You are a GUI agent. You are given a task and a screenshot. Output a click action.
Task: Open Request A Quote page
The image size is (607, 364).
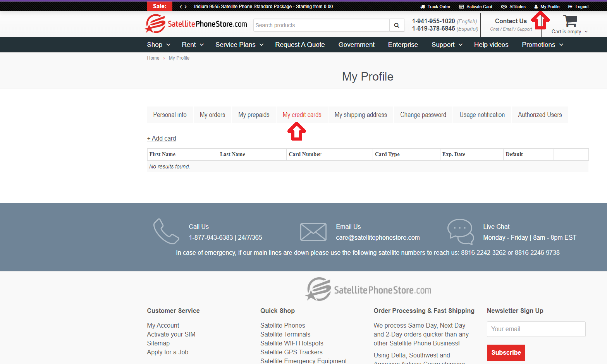click(x=300, y=45)
